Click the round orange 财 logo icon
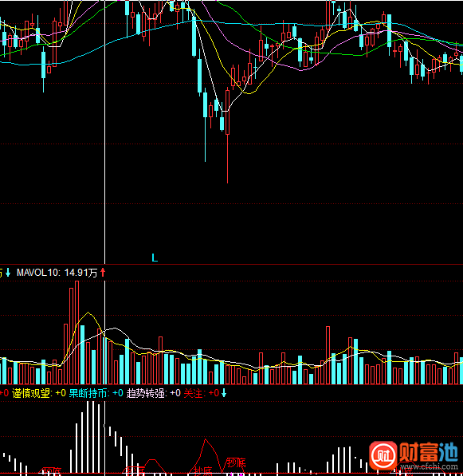 click(383, 455)
